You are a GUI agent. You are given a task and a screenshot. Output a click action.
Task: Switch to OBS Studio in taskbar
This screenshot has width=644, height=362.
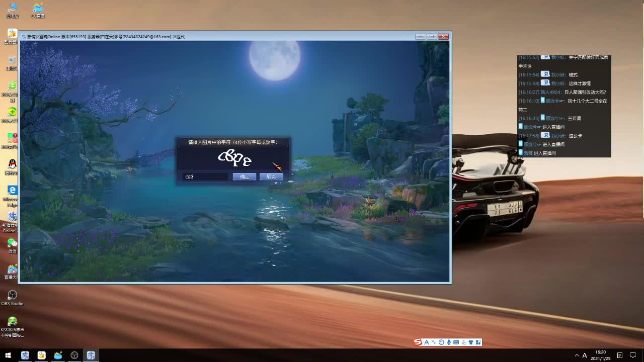pos(74,355)
